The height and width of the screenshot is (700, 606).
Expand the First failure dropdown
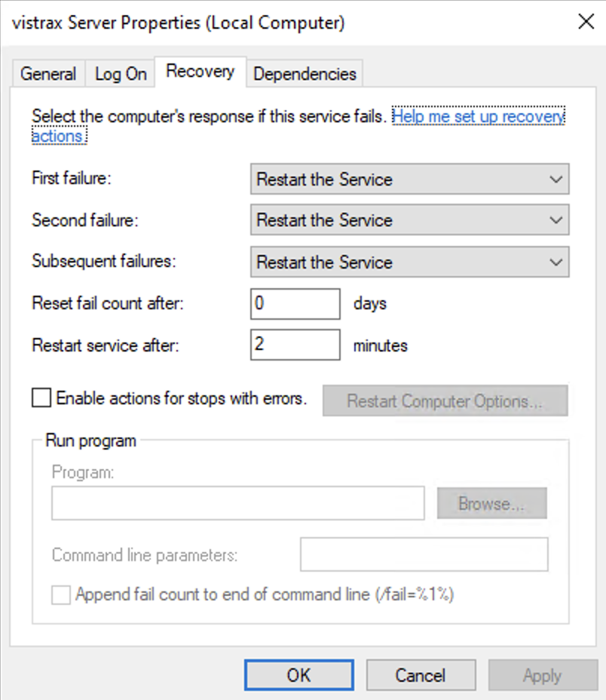click(409, 179)
